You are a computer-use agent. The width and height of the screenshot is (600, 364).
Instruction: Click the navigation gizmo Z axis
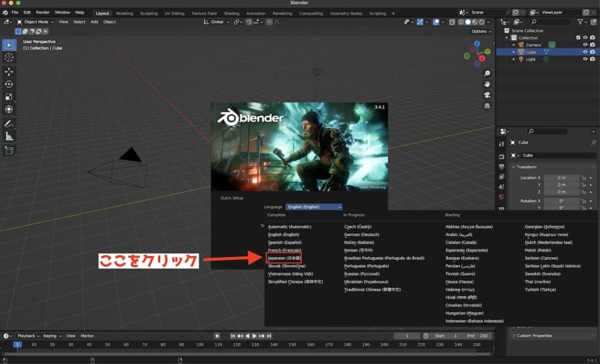(x=477, y=43)
